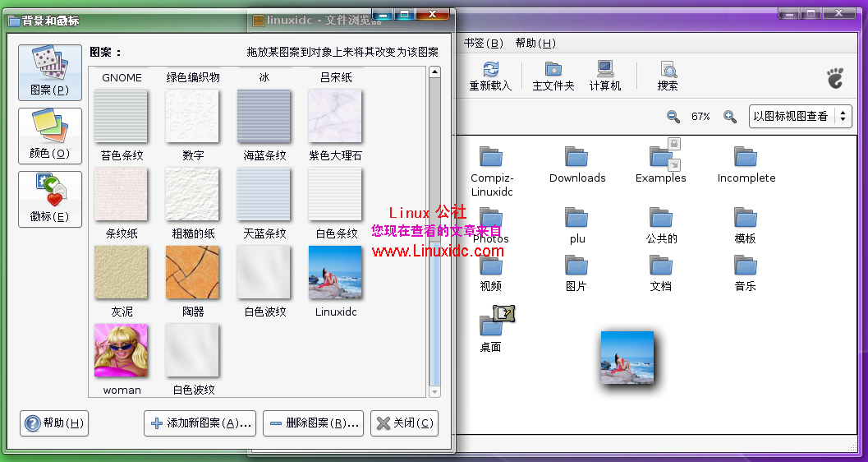This screenshot has height=462, width=868.
Task: Choose the 粗糙的纸 pattern
Action: 192,194
